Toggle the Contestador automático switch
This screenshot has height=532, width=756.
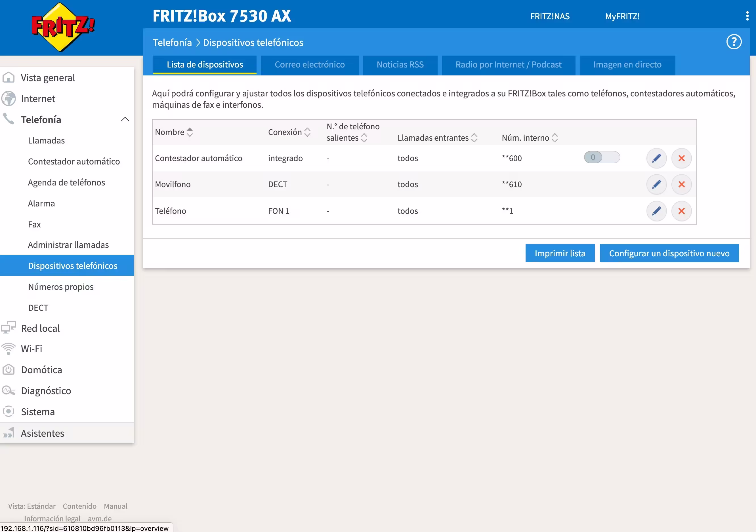tap(602, 158)
